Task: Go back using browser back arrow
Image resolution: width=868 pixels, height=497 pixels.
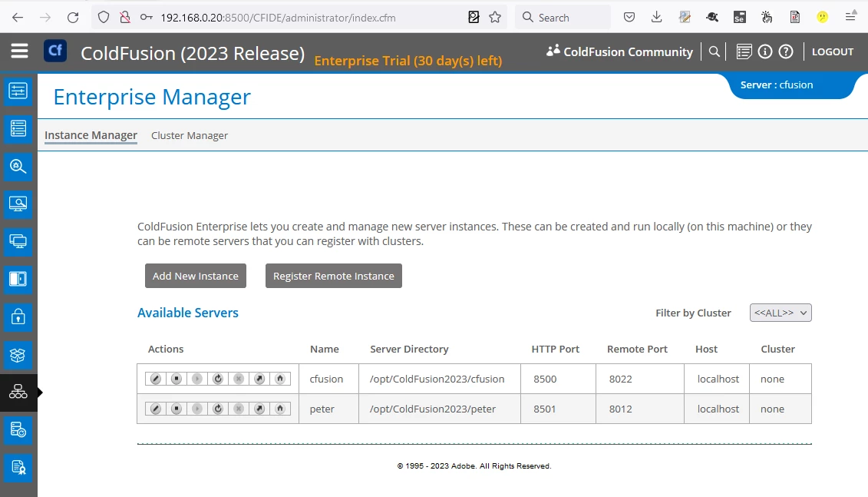Action: 18,17
